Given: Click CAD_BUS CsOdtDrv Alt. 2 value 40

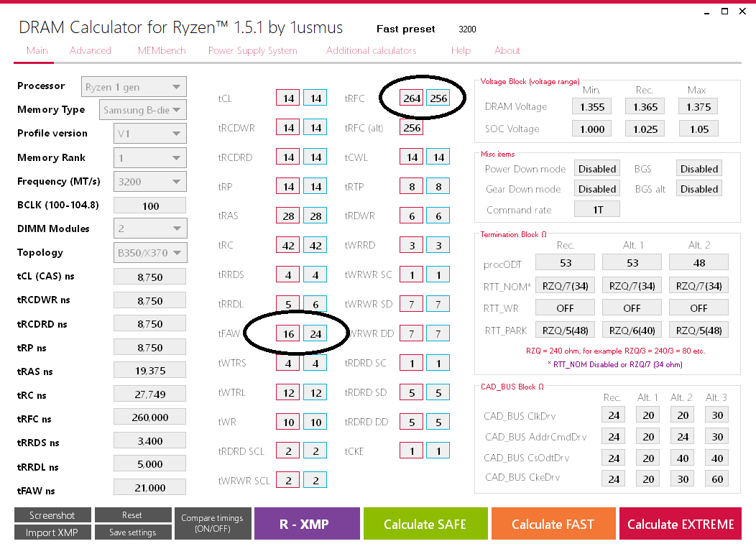Looking at the screenshot, I should (683, 458).
